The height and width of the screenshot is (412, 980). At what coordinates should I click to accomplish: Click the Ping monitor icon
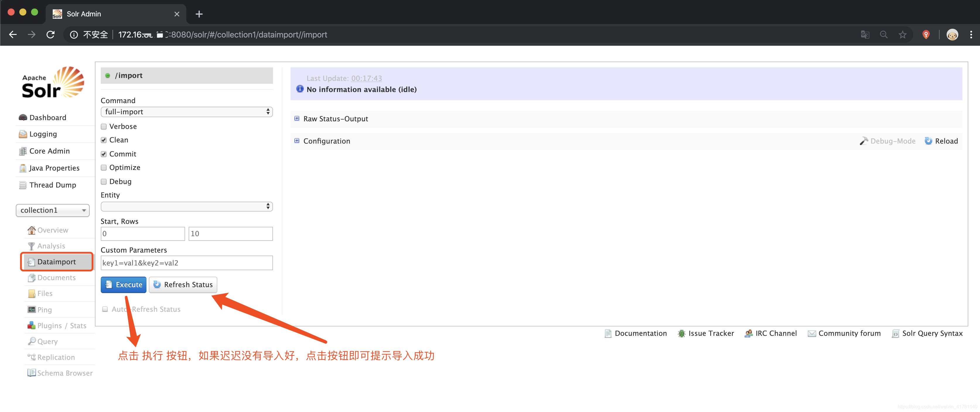tap(32, 309)
